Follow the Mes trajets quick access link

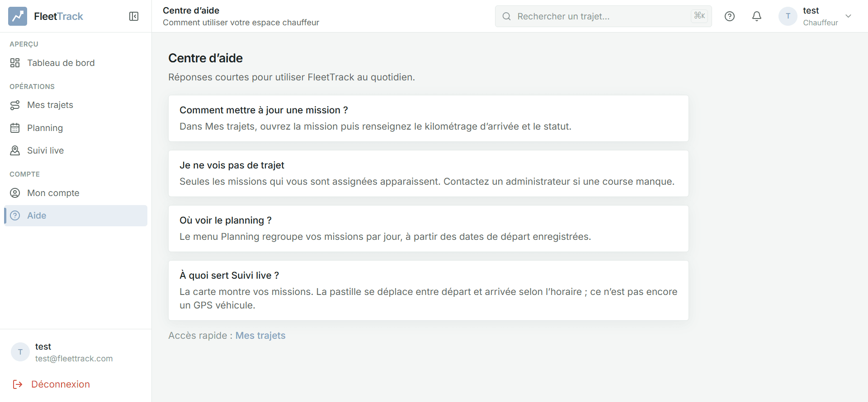(260, 336)
